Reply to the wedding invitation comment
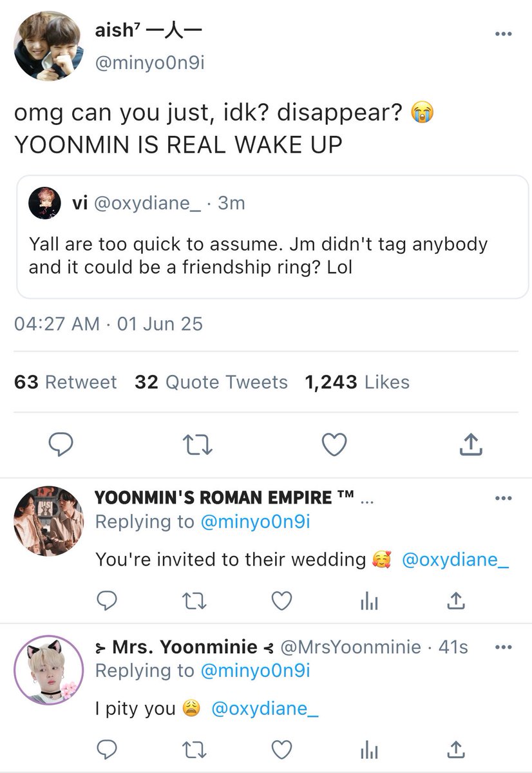532x773 pixels. point(107,601)
